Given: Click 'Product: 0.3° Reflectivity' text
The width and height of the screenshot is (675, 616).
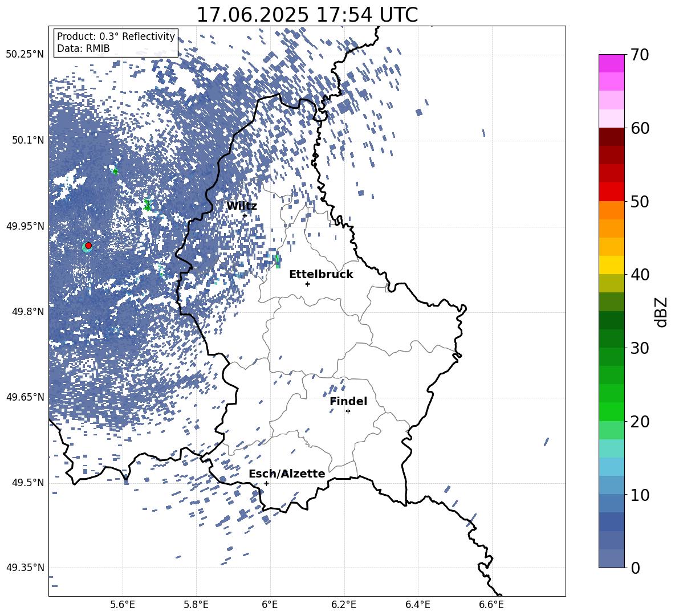Looking at the screenshot, I should click(x=116, y=36).
